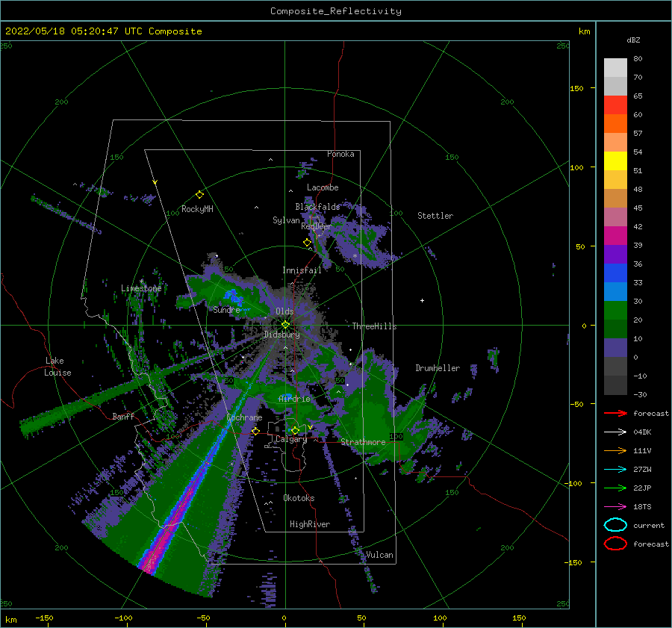This screenshot has height=628, width=672.
Task: Click the Vulcan town label
Action: click(379, 555)
